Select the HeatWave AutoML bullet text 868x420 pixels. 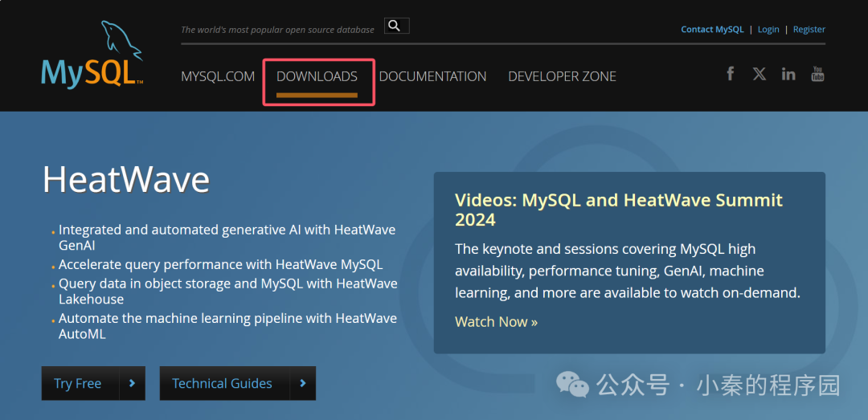pyautogui.click(x=227, y=327)
